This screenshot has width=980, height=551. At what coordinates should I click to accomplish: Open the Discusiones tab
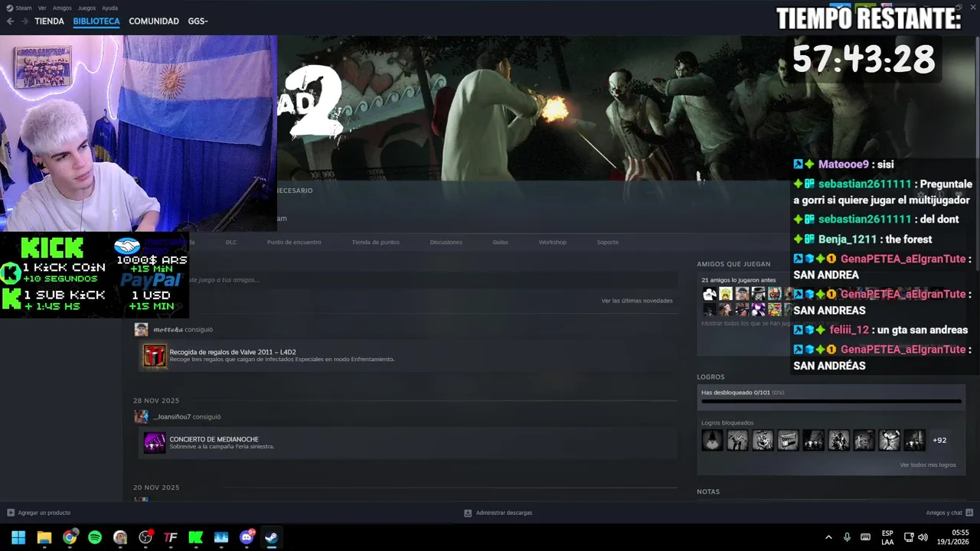[x=446, y=242]
